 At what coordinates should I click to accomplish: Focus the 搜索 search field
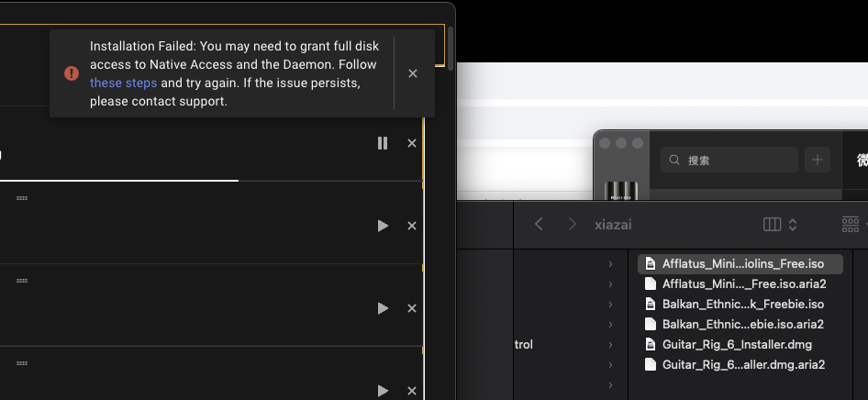point(729,160)
